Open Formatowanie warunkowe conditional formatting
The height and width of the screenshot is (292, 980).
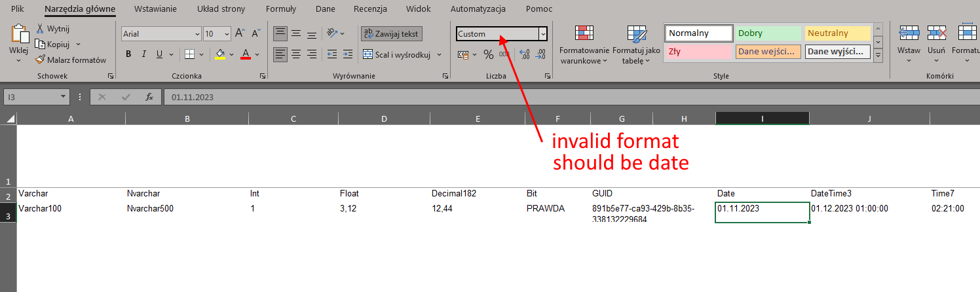(584, 45)
